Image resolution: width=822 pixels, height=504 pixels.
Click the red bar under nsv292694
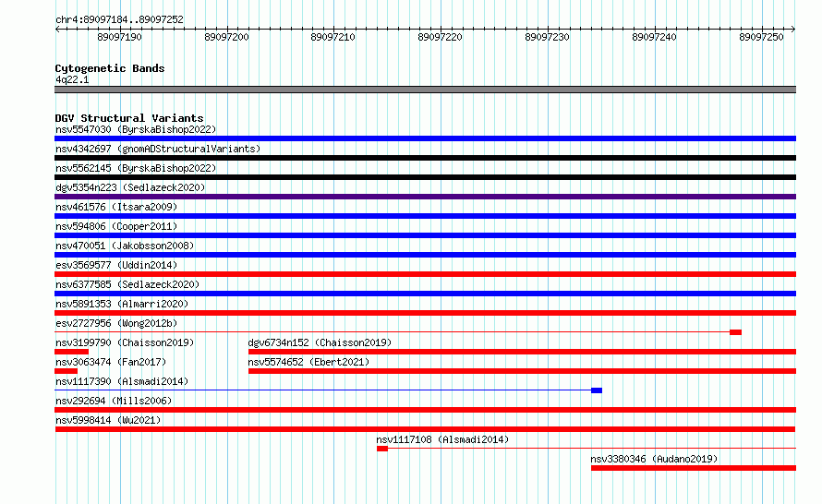tap(425, 410)
